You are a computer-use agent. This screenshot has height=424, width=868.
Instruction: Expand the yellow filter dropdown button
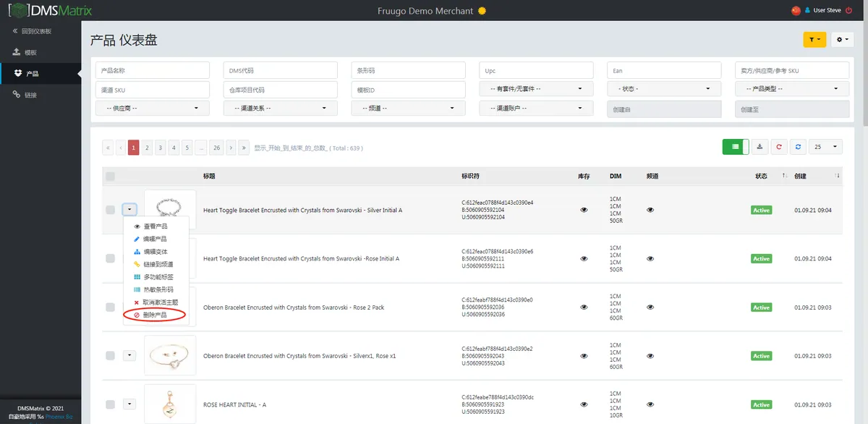coord(814,40)
